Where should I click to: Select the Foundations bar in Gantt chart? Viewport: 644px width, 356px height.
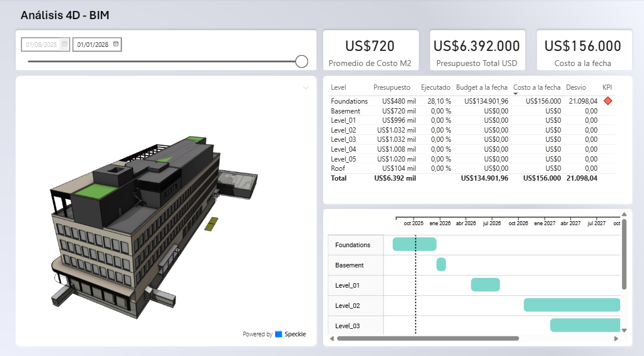(x=414, y=244)
